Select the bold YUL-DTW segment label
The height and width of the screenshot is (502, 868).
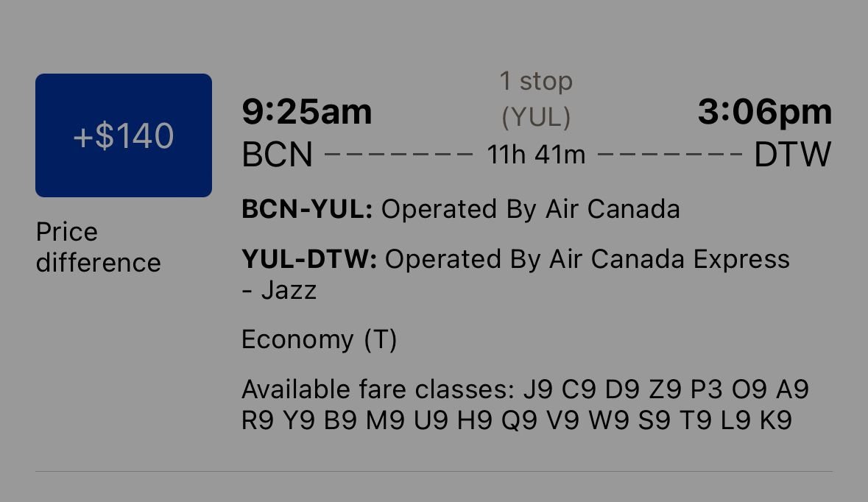[309, 259]
